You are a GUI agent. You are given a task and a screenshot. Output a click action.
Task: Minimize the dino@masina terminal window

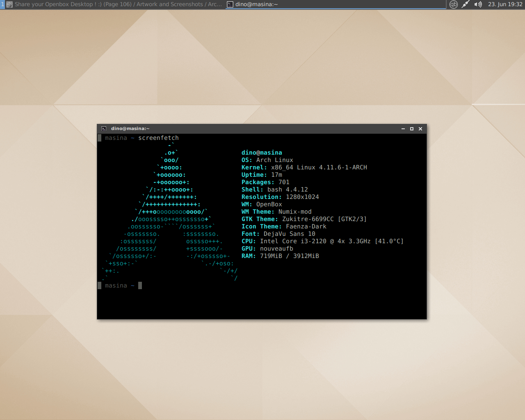(x=403, y=129)
